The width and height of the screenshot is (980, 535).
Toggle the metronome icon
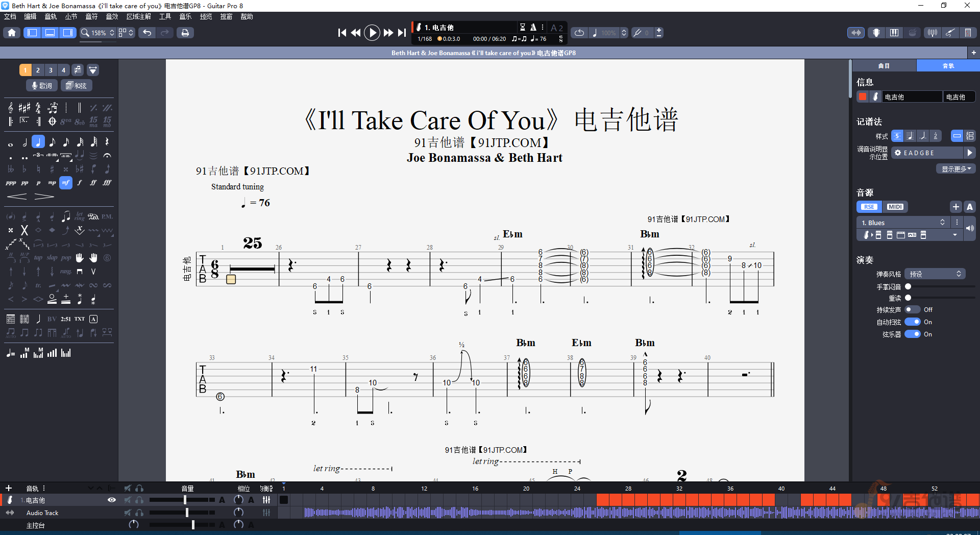click(533, 27)
